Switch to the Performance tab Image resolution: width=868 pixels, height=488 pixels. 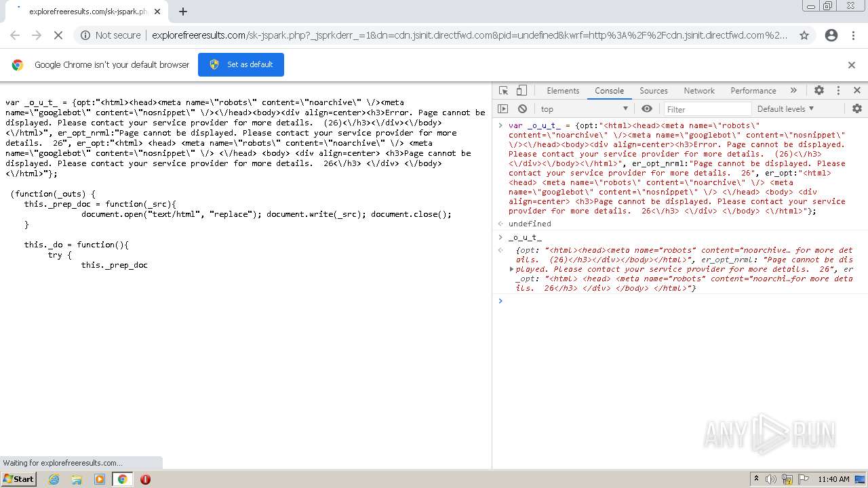point(753,90)
